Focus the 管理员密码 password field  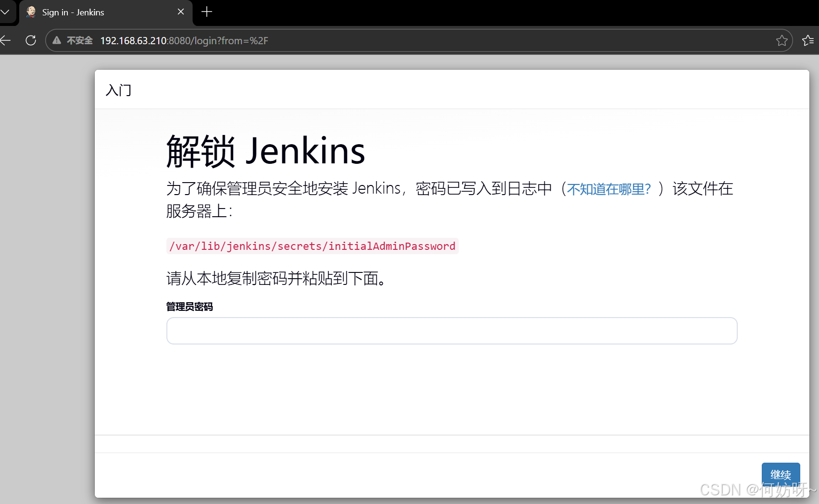click(452, 331)
